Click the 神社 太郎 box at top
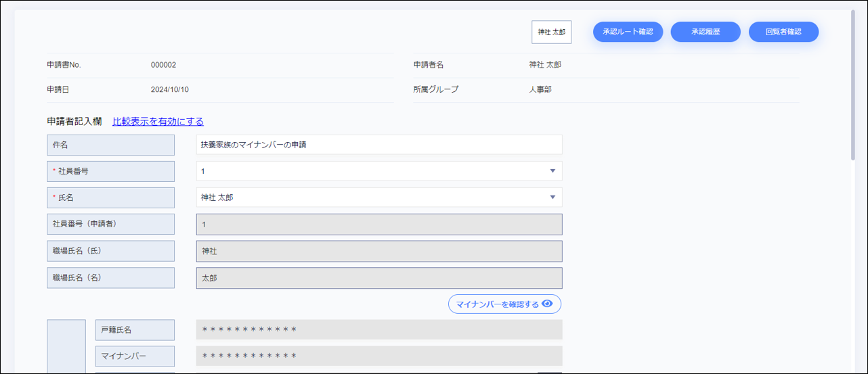The image size is (868, 374). (x=551, y=32)
